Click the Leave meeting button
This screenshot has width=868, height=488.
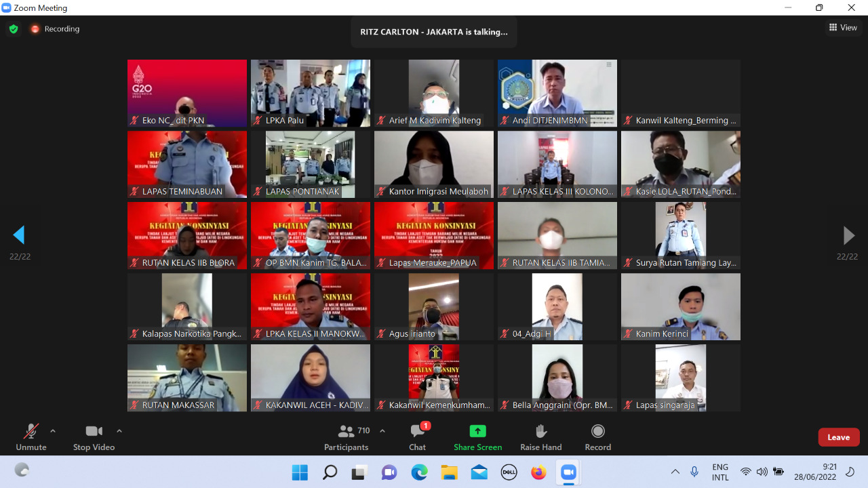click(x=838, y=437)
